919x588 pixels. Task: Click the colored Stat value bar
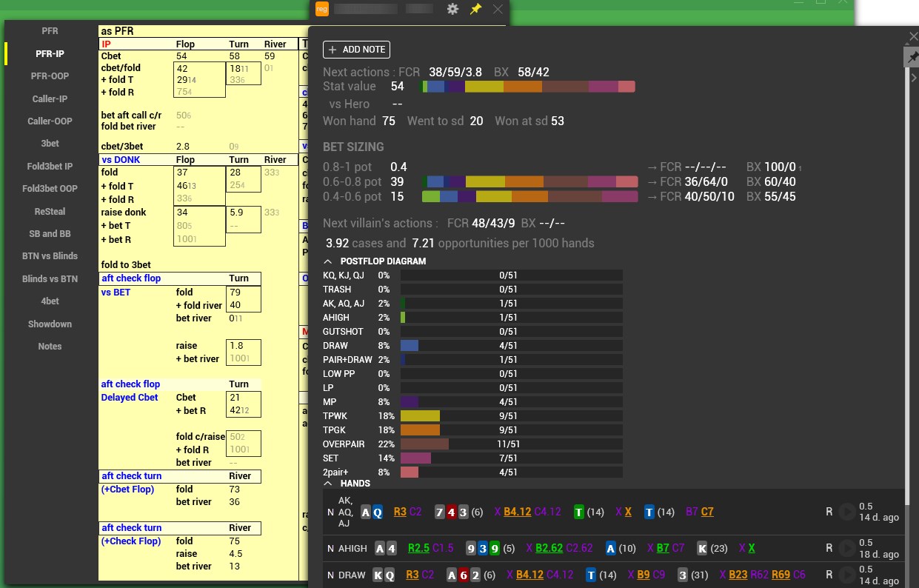(x=529, y=86)
